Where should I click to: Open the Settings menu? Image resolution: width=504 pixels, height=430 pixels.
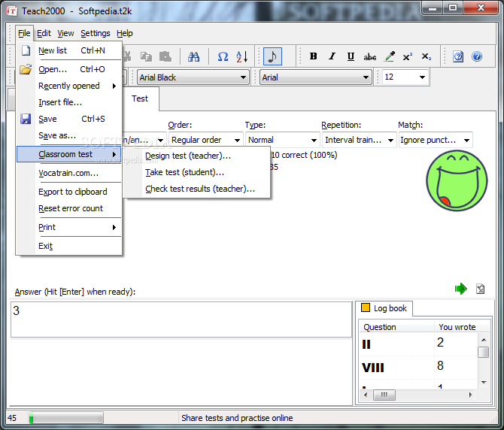95,33
